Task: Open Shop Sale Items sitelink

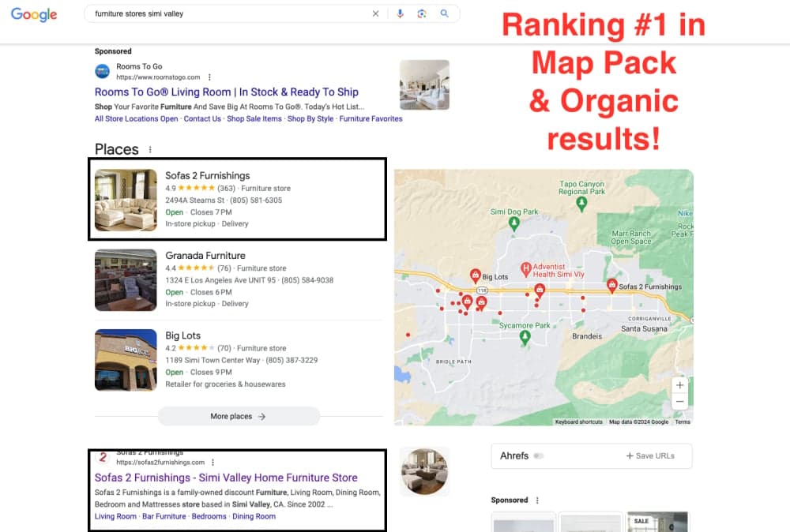Action: [254, 119]
